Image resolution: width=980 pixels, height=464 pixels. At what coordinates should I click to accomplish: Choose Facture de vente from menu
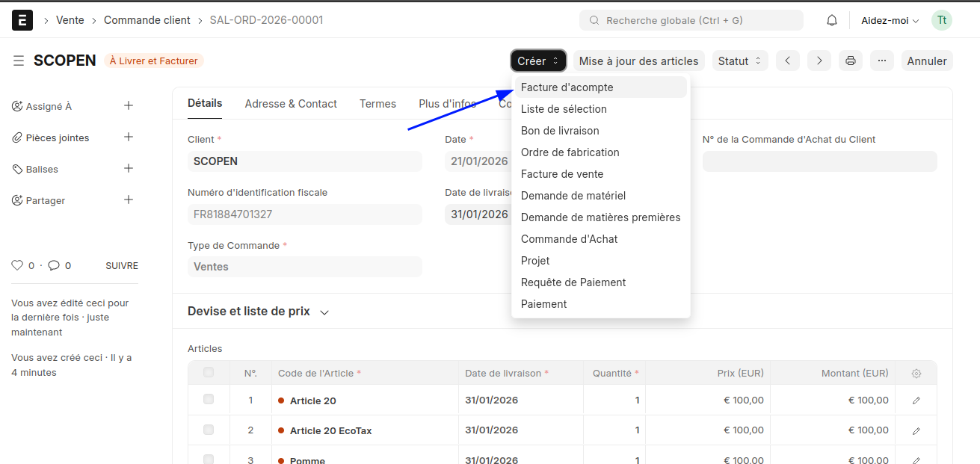coord(601,174)
